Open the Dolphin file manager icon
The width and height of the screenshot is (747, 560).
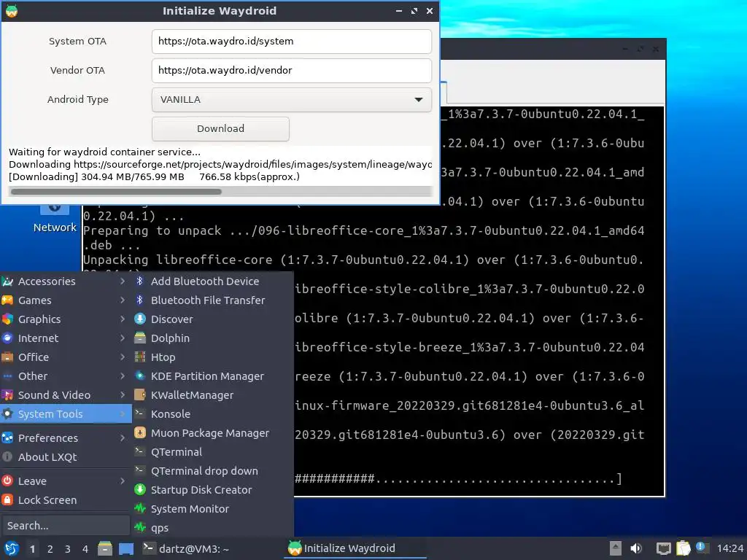[x=139, y=338]
